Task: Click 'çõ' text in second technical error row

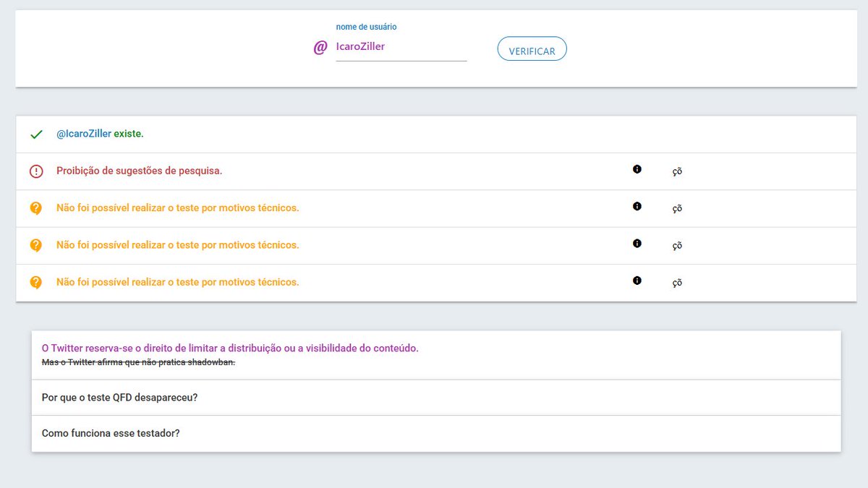Action: coord(677,246)
